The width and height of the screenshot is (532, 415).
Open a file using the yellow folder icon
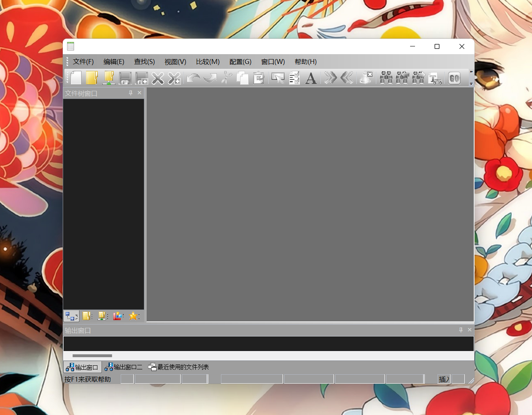[92, 78]
